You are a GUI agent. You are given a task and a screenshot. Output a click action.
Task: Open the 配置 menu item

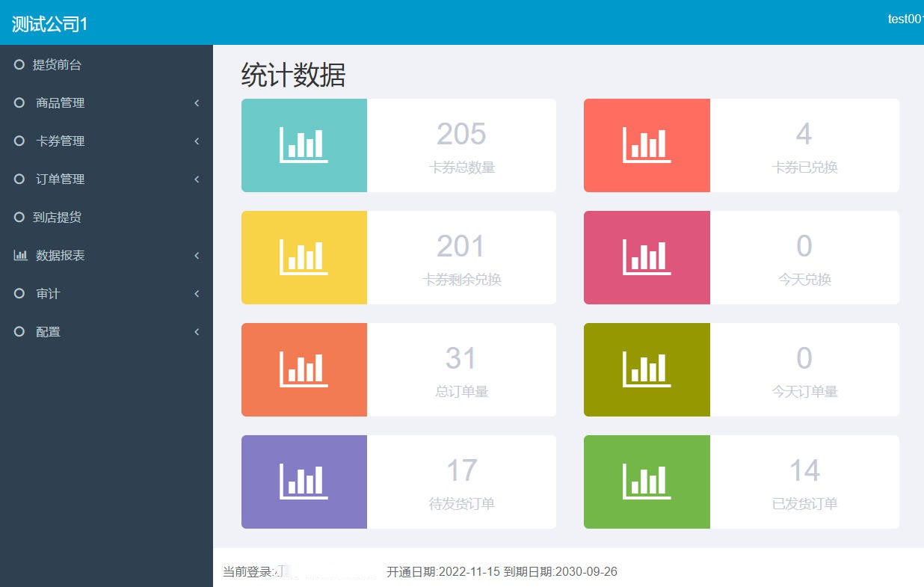click(x=106, y=332)
